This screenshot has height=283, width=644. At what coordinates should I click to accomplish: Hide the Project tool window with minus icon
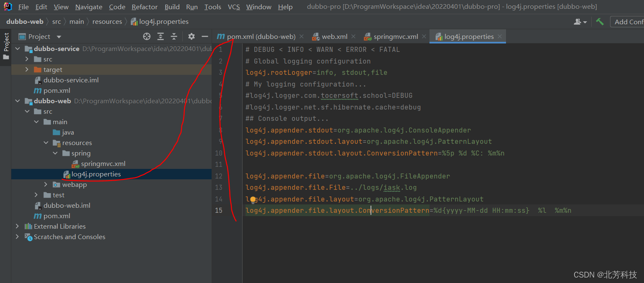tap(204, 36)
